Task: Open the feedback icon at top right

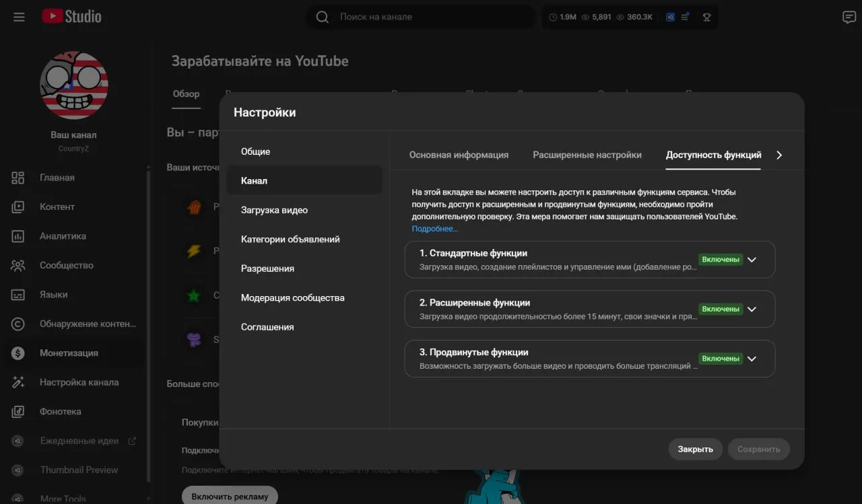Action: [849, 17]
